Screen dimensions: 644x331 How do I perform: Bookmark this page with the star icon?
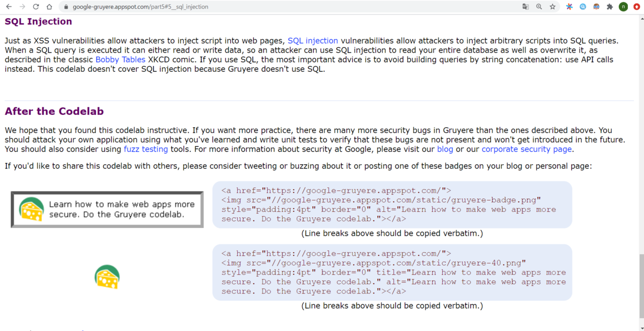click(x=552, y=7)
